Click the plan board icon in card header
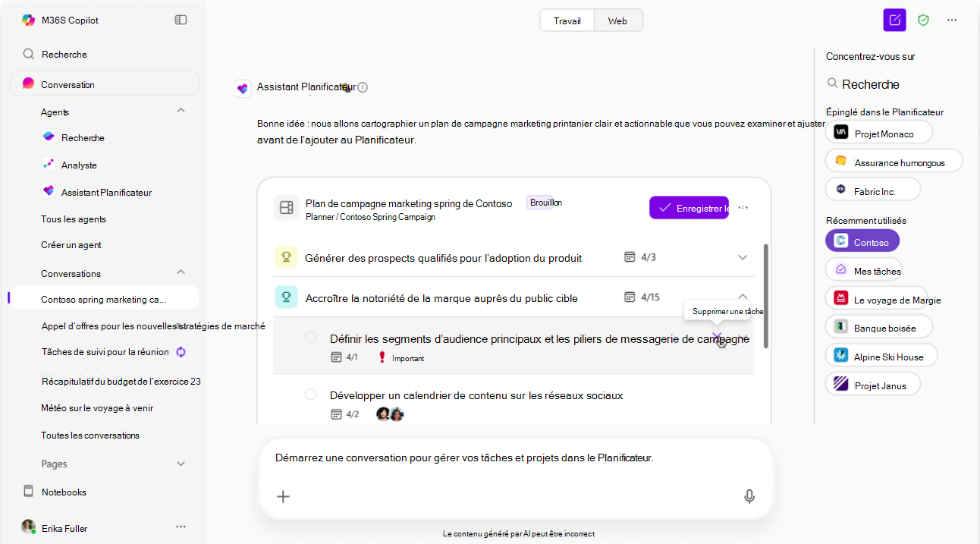This screenshot has width=980, height=544. (x=287, y=208)
